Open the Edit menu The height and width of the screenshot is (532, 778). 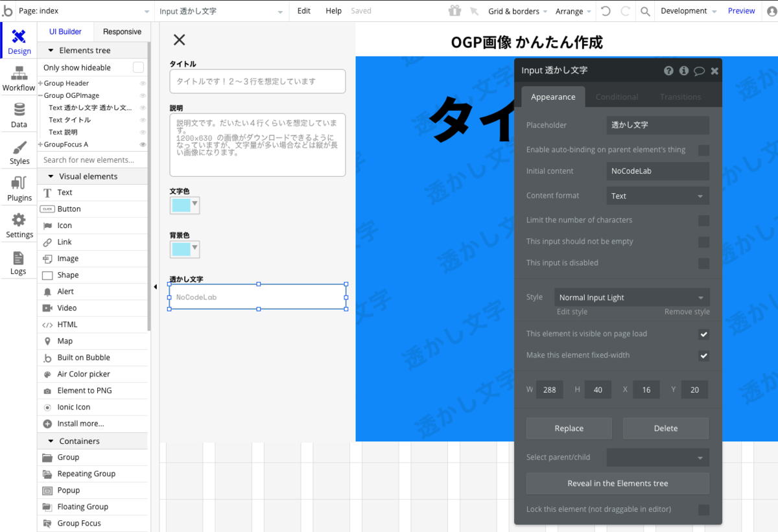point(303,11)
